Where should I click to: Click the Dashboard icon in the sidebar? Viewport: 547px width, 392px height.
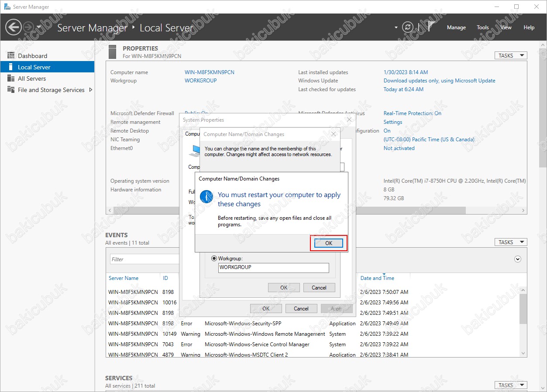click(11, 56)
